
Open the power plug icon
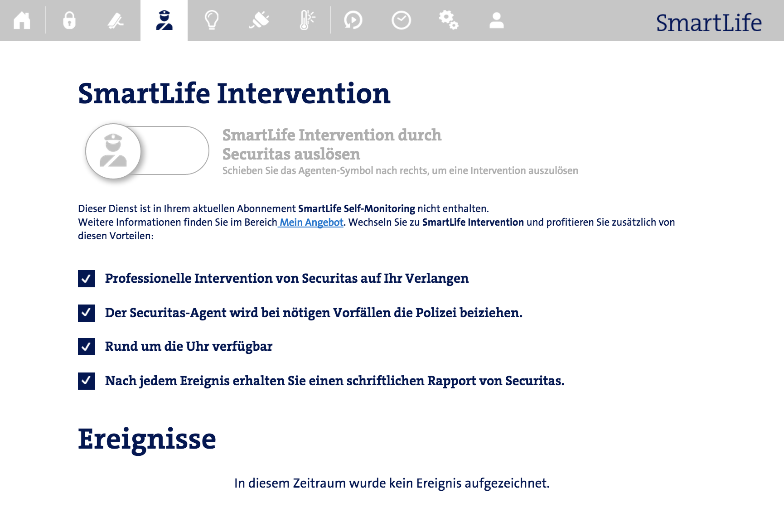[259, 20]
